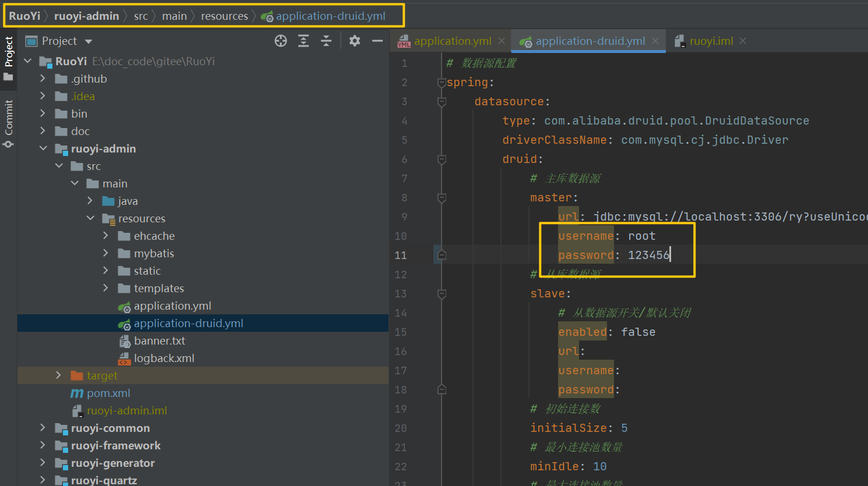Expand the static folder

pos(105,270)
